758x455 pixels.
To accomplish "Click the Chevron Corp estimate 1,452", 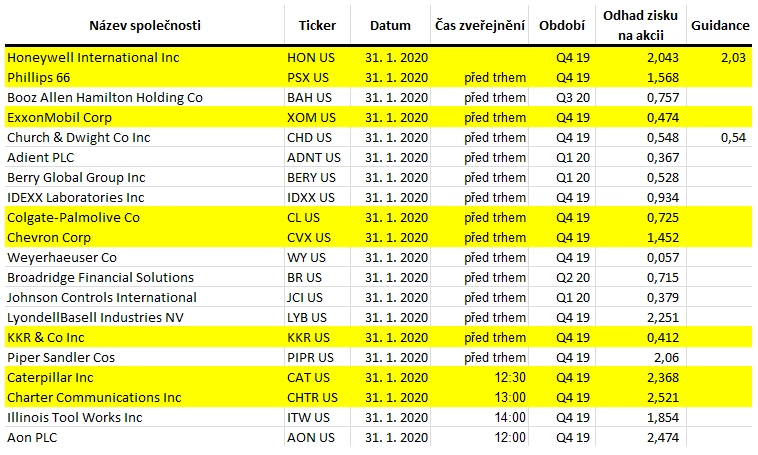I will pyautogui.click(x=663, y=237).
